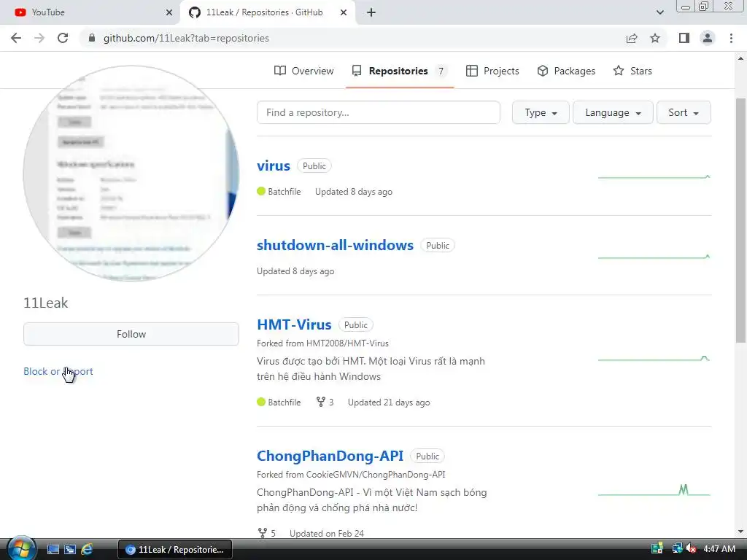This screenshot has width=747, height=560.
Task: Open the Windows Start orb
Action: pos(21,549)
